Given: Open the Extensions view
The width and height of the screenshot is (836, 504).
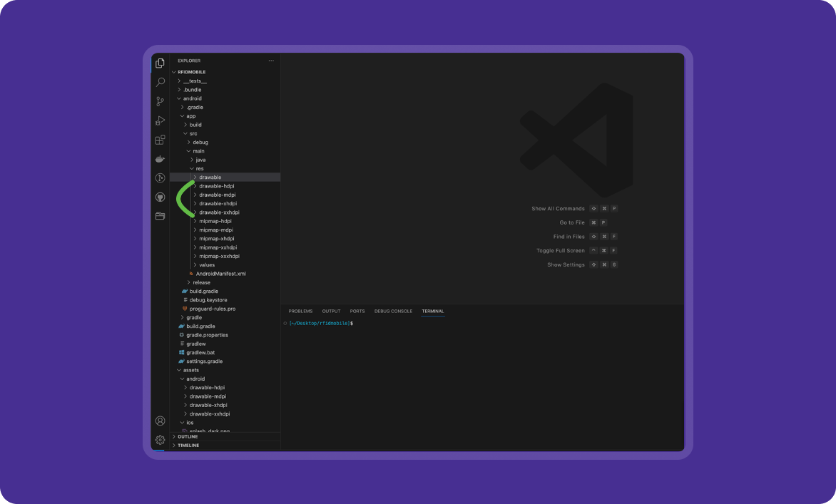Looking at the screenshot, I should click(160, 140).
